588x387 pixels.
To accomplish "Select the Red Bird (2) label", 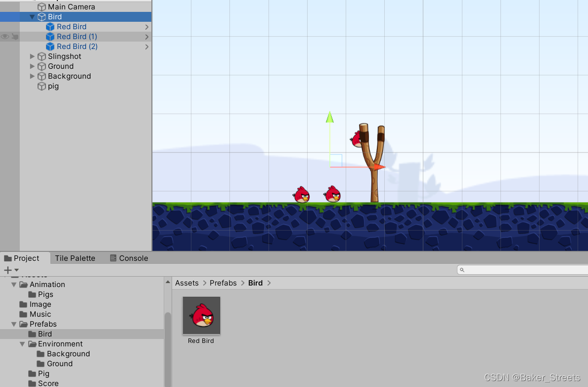I will point(77,47).
